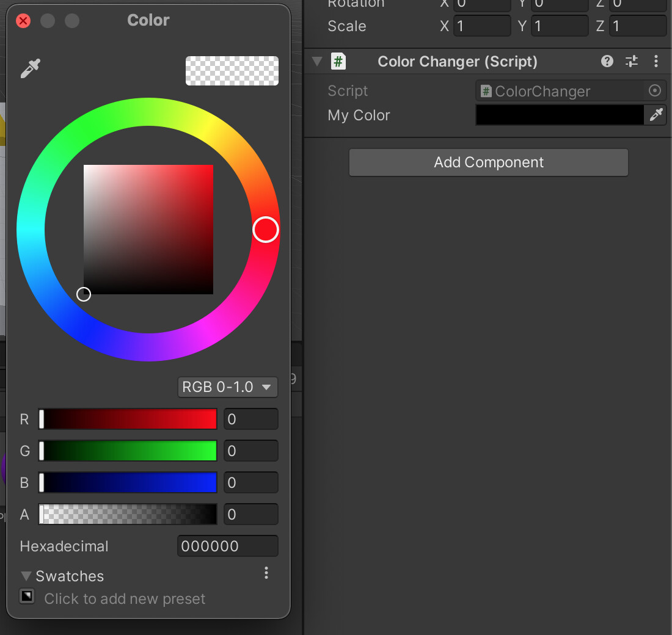Collapse the Color Changer (Script) component
Image resolution: width=672 pixels, height=635 pixels.
[316, 61]
